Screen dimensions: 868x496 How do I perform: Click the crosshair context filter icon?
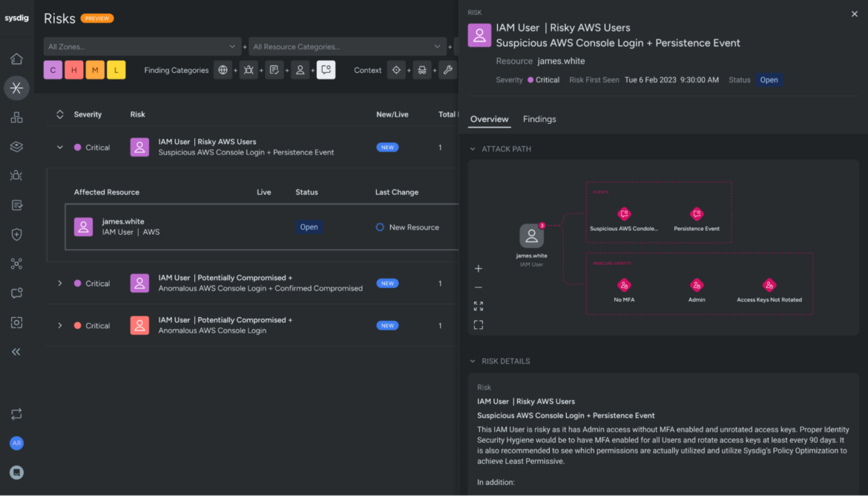[x=396, y=69]
